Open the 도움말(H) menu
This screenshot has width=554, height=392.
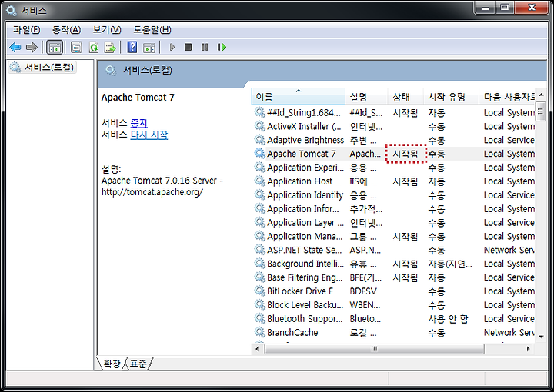152,30
